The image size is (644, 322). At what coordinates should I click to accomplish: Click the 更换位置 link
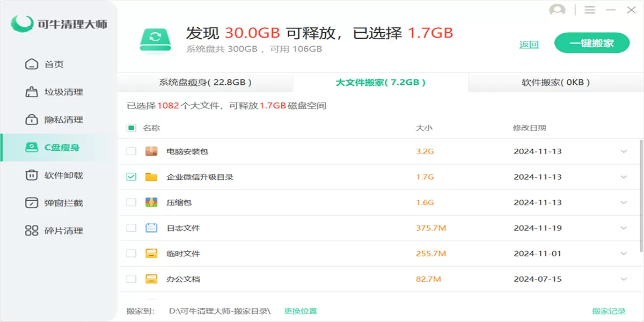[x=301, y=311]
